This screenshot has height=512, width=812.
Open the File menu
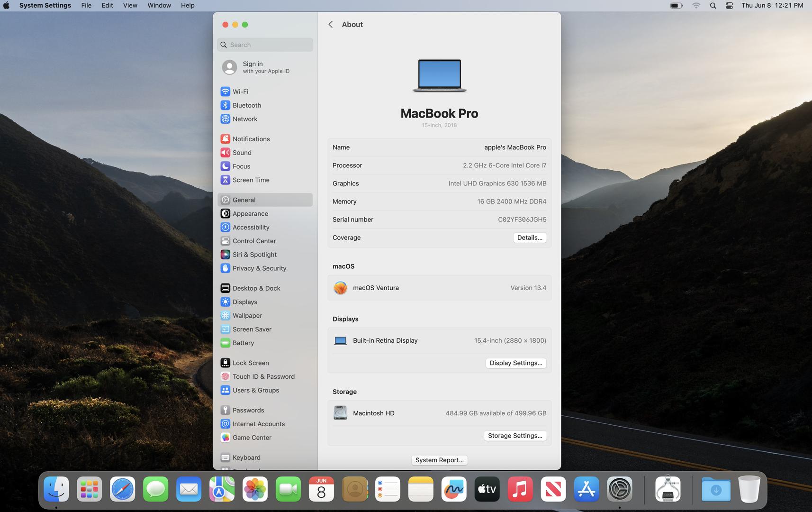point(86,5)
